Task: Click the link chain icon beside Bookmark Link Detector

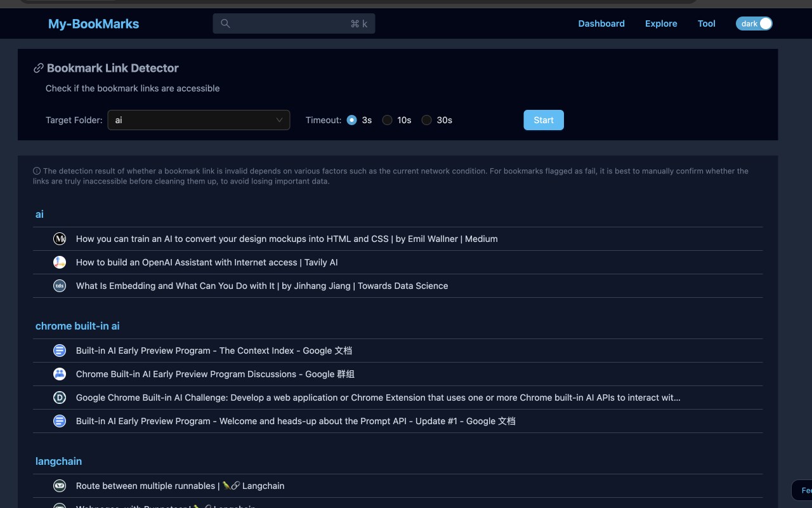Action: [39, 68]
